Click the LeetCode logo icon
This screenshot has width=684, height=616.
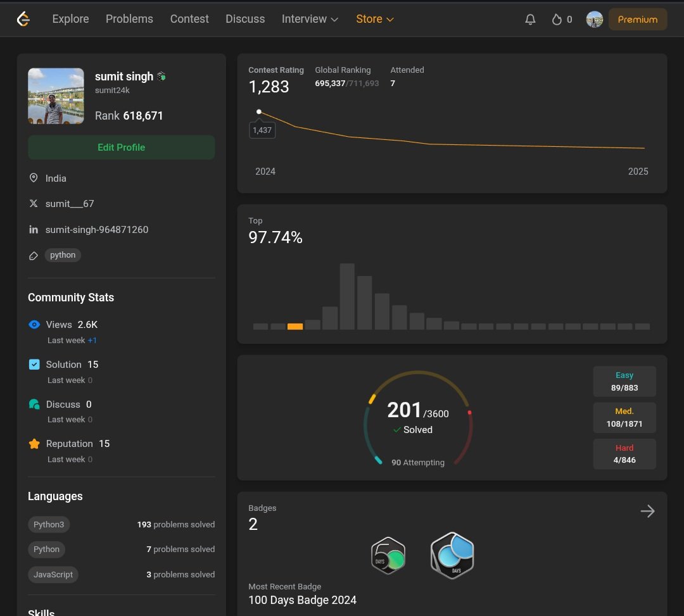click(23, 19)
